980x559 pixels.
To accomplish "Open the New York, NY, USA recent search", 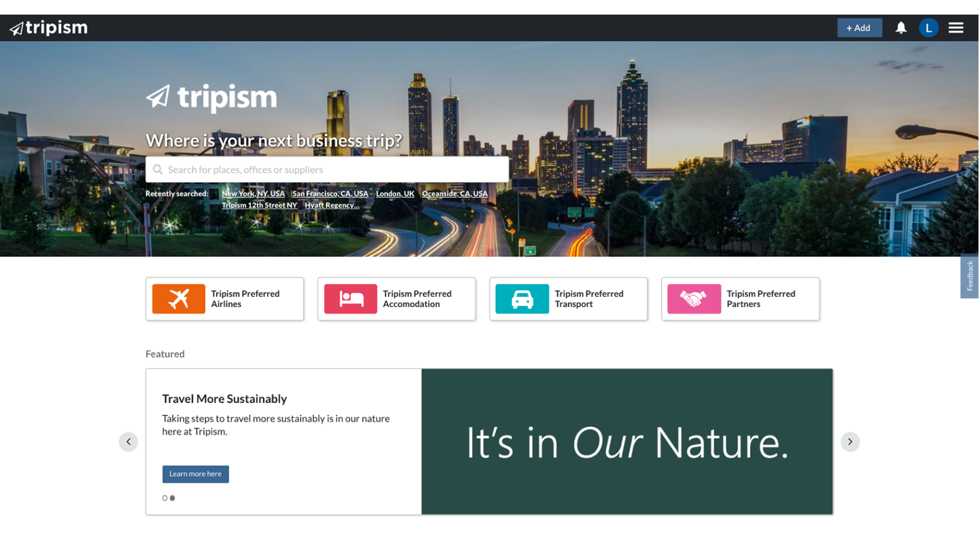I will click(x=253, y=193).
